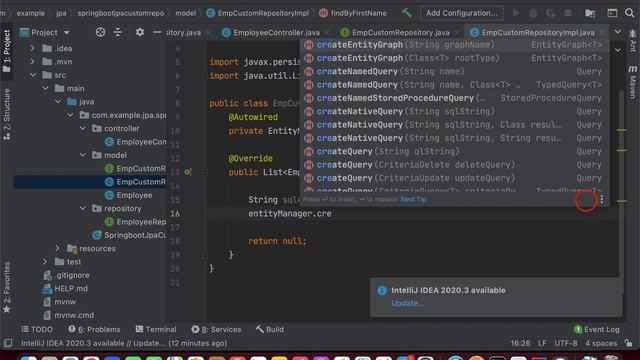
Task: Open TODO tool window
Action: pos(37,329)
